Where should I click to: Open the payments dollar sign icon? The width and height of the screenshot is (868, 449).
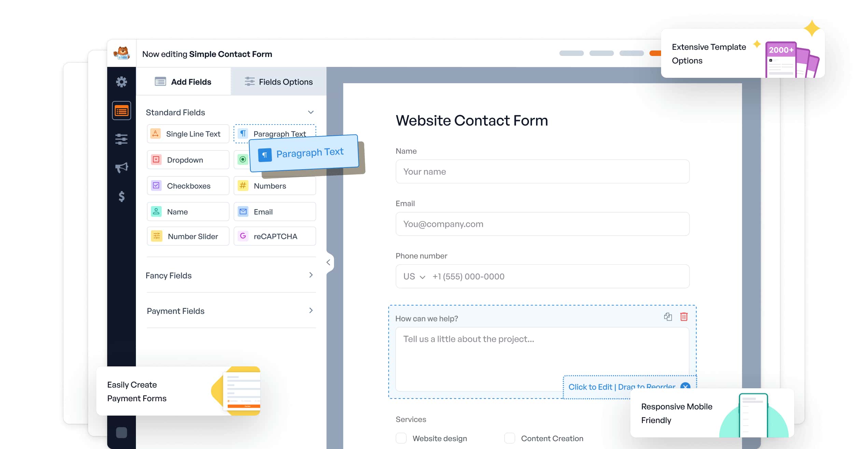click(121, 196)
